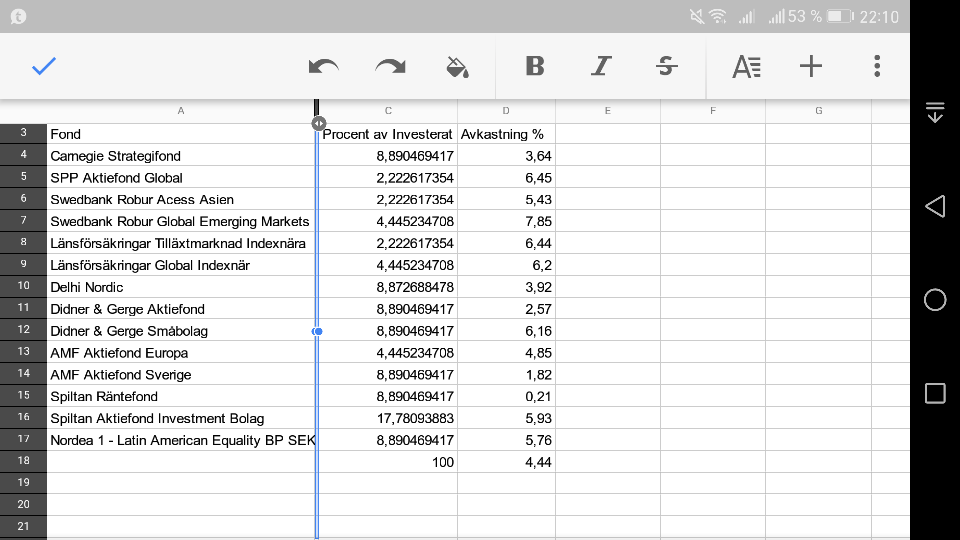The height and width of the screenshot is (540, 960).
Task: Select the 'Fond' header cell
Action: pos(181,134)
